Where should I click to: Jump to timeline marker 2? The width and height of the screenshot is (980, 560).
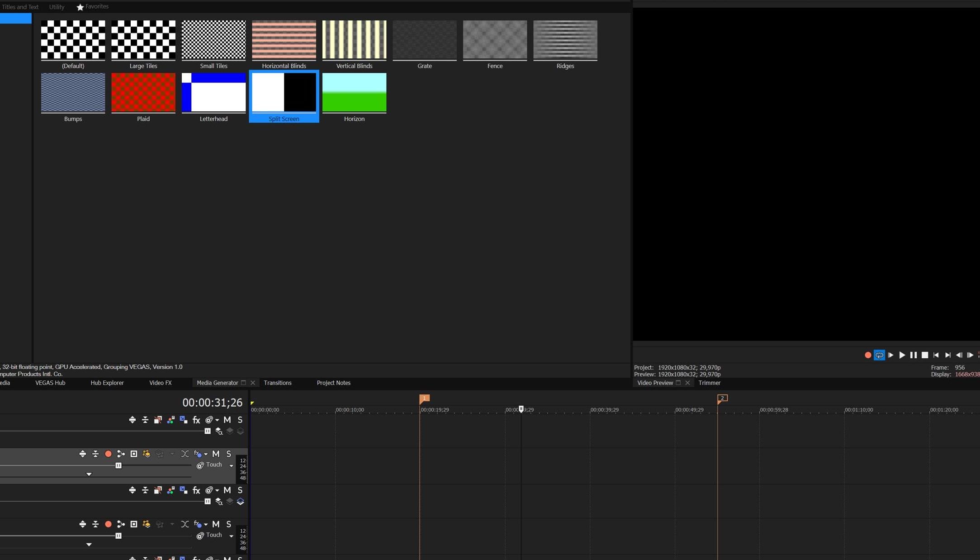[722, 398]
